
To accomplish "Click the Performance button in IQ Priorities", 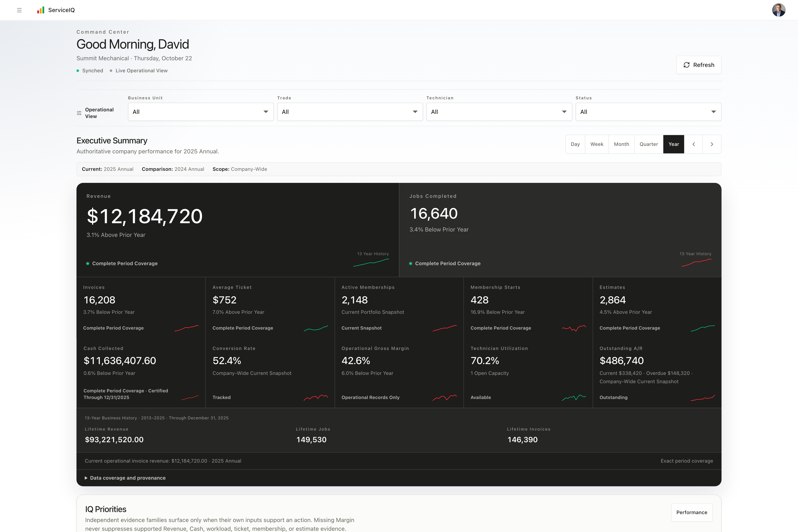I will pos(692,512).
